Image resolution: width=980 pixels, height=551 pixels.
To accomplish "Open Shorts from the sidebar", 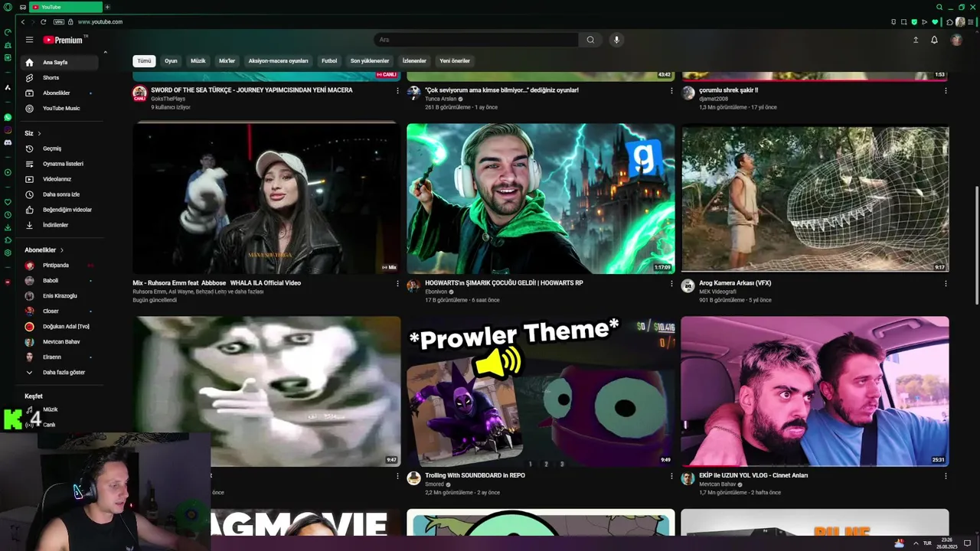I will [60, 77].
